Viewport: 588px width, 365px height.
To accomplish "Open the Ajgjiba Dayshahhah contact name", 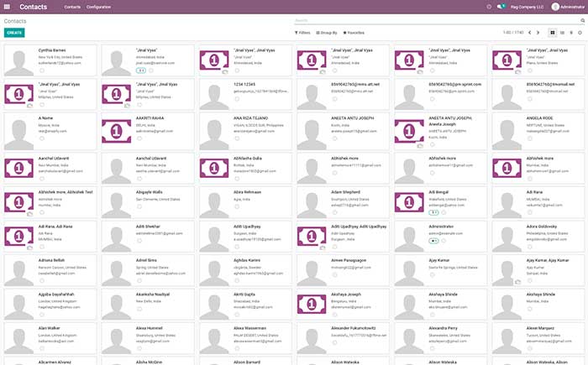I will [56, 295].
